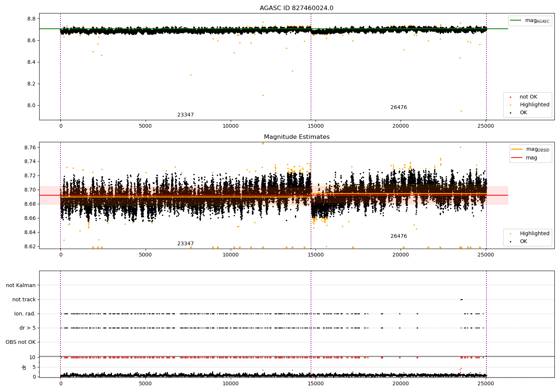This screenshot has width=560, height=392.
Task: Click the 8.74 tick on middle plot y-axis
Action: (x=30, y=162)
